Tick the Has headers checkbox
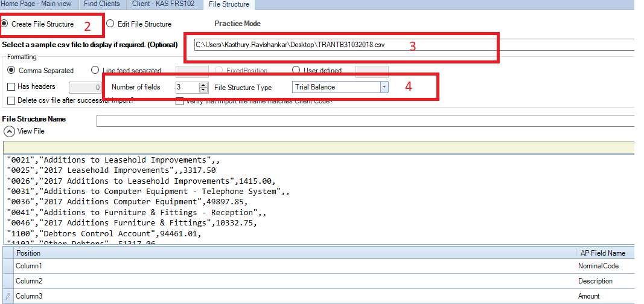Image resolution: width=644 pixels, height=304 pixels. coord(12,87)
